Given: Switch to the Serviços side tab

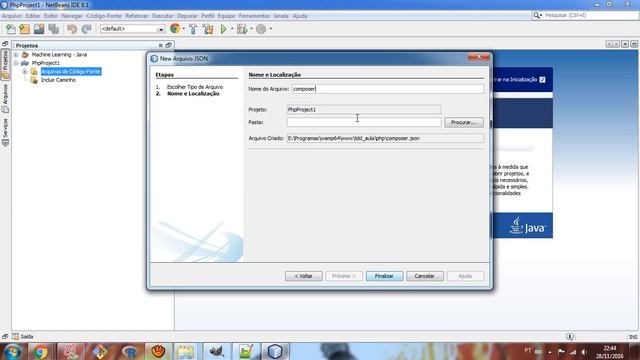Looking at the screenshot, I should point(5,132).
